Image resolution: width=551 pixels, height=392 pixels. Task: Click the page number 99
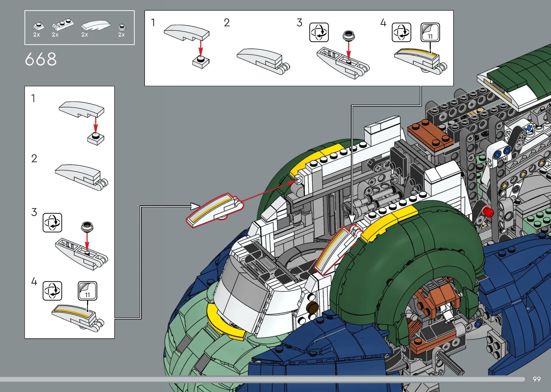tap(537, 379)
